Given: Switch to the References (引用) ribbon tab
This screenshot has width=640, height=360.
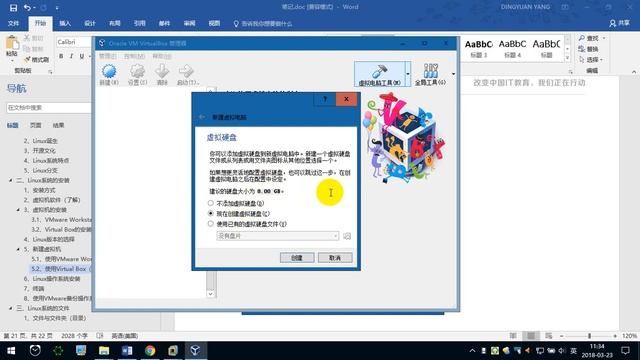Looking at the screenshot, I should 140,23.
